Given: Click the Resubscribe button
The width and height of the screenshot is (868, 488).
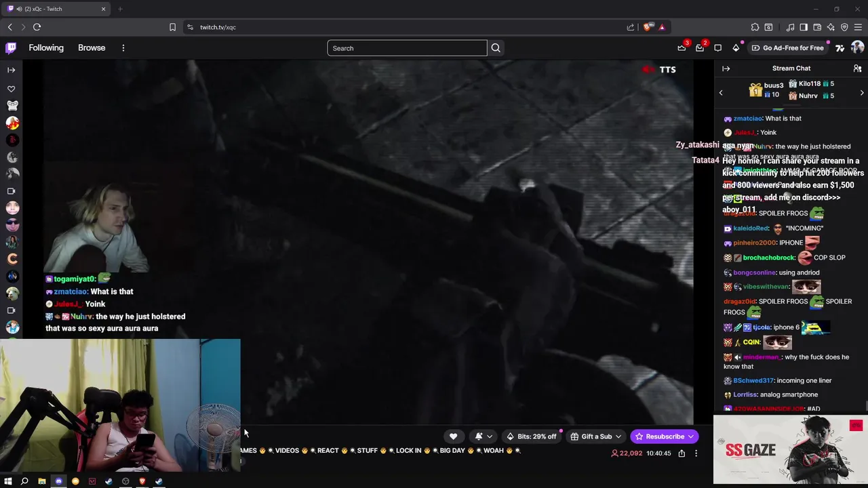Looking at the screenshot, I should point(664,436).
